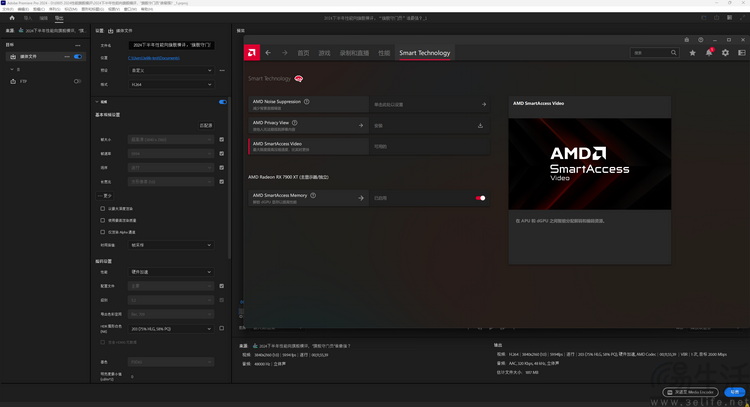Select the AMD SmartAccess Video row
The image size is (750, 407).
pos(369,146)
